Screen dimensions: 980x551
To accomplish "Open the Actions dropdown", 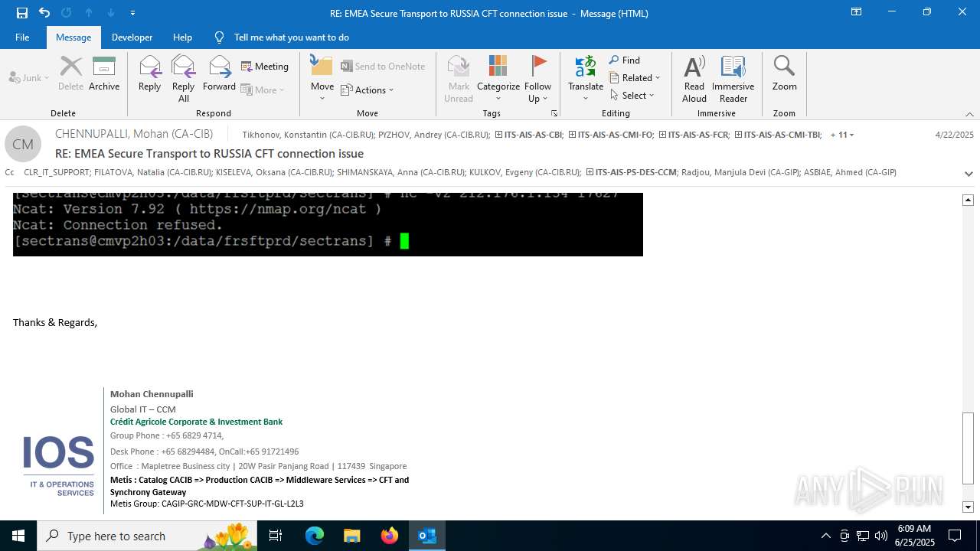I will coord(367,90).
